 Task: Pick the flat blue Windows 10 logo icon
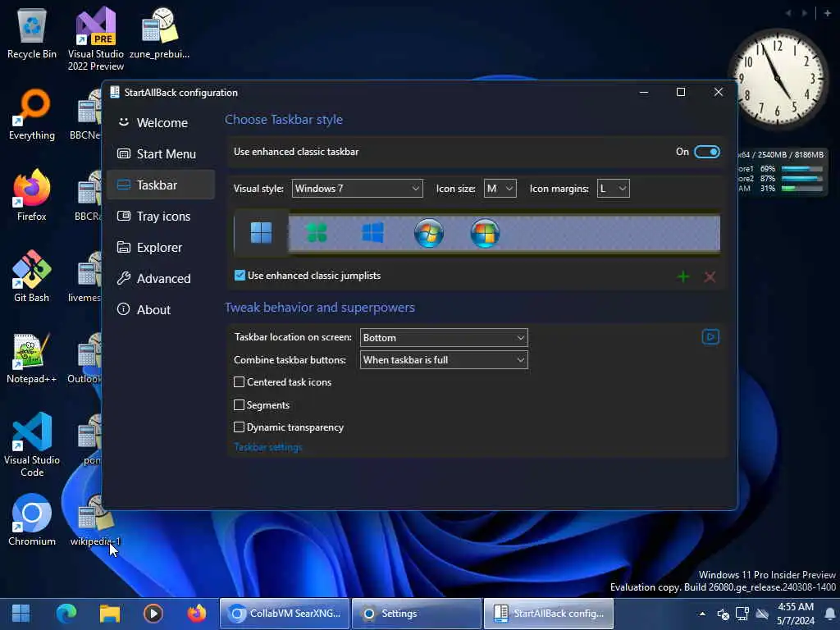373,233
